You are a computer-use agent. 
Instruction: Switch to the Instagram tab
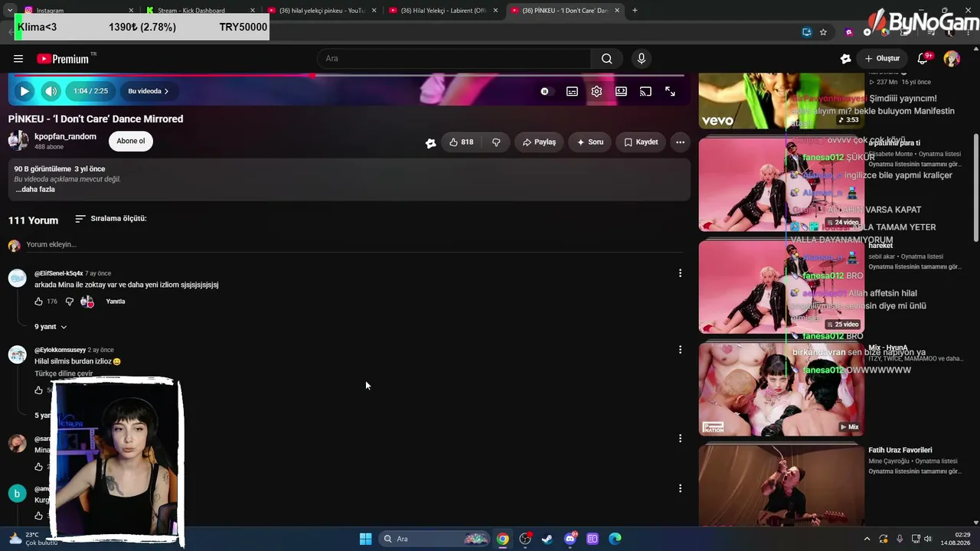click(x=80, y=11)
